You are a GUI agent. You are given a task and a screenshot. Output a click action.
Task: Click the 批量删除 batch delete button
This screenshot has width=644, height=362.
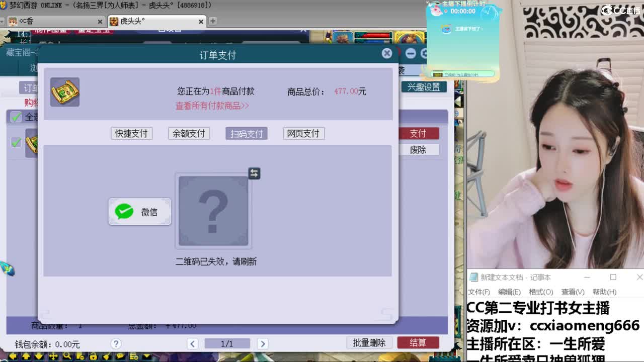(x=370, y=342)
